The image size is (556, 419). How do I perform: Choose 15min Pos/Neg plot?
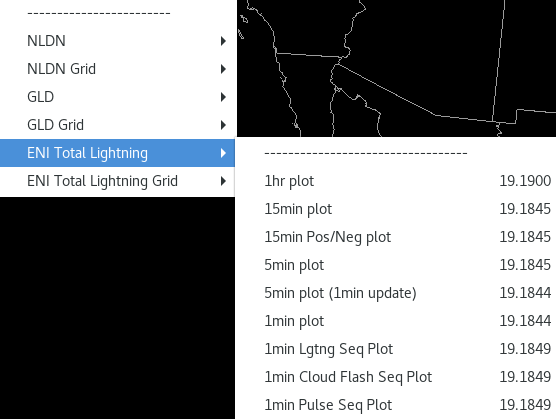[x=396, y=237]
